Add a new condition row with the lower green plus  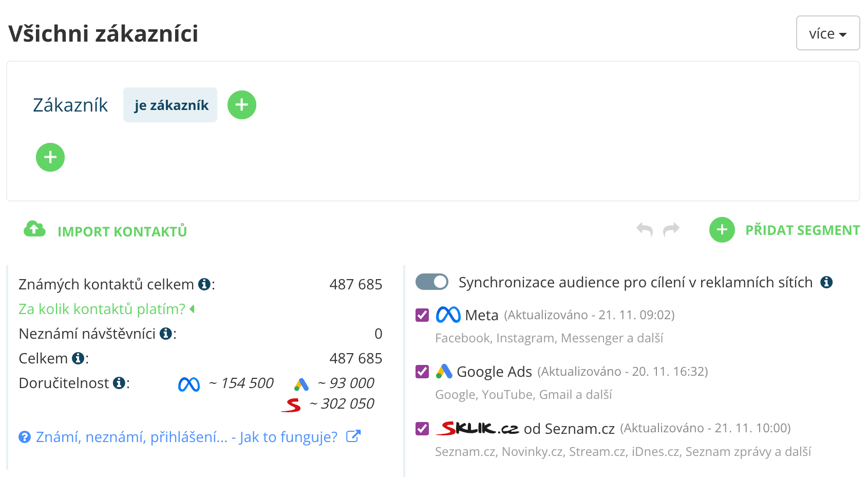coord(50,157)
